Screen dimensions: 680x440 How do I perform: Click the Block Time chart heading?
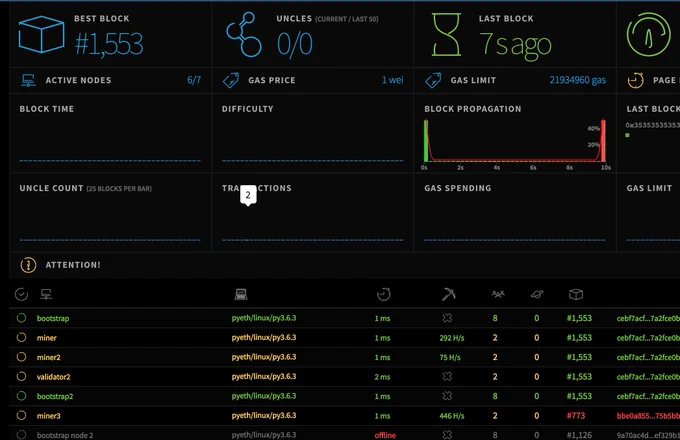point(46,109)
